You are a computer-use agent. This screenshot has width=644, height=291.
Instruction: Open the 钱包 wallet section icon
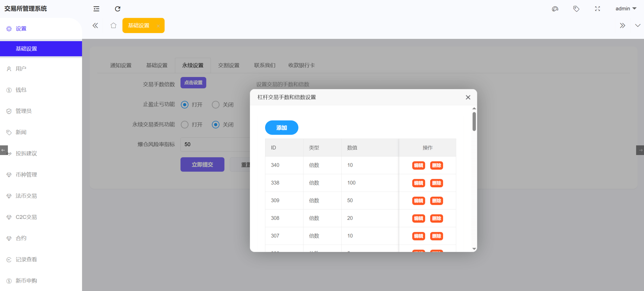coord(9,90)
